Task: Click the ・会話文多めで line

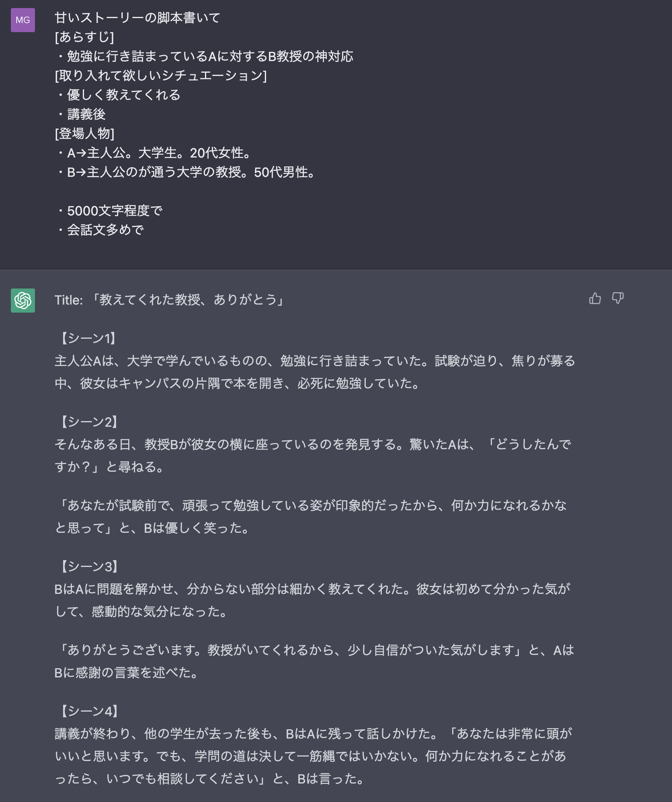Action: coord(100,230)
